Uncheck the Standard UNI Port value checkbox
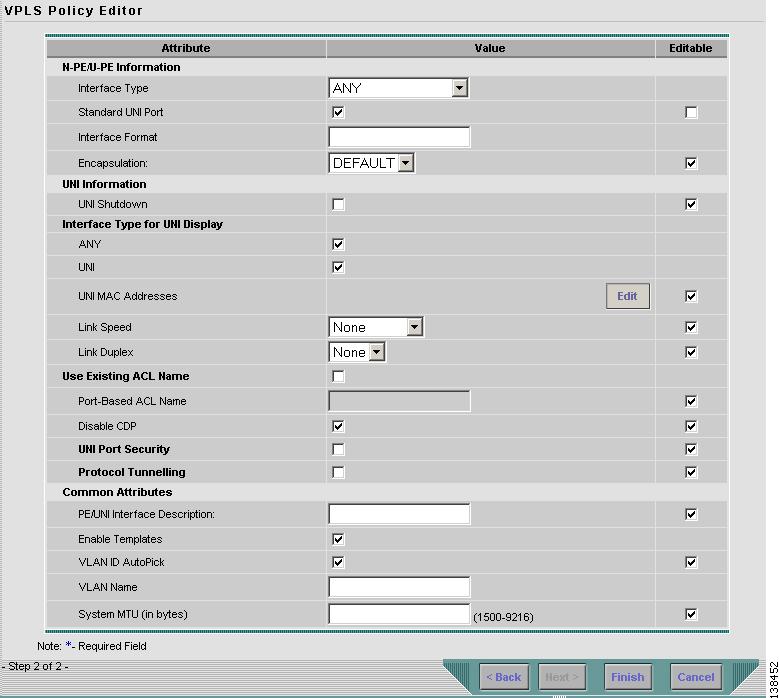Screen dimensions: 779x698 coord(338,112)
